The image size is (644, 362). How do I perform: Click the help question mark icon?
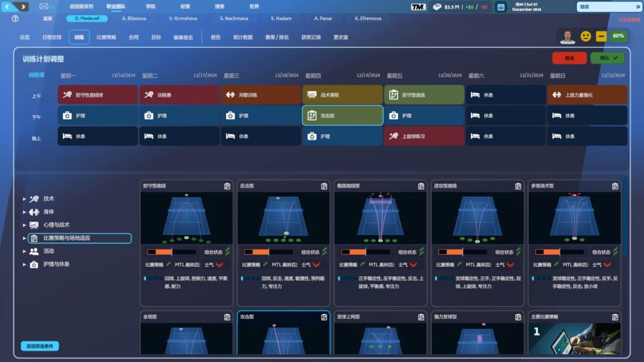point(15,19)
